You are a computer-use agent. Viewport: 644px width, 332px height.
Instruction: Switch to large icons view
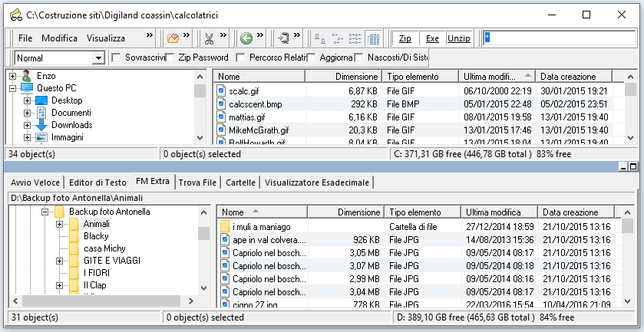pos(319,39)
